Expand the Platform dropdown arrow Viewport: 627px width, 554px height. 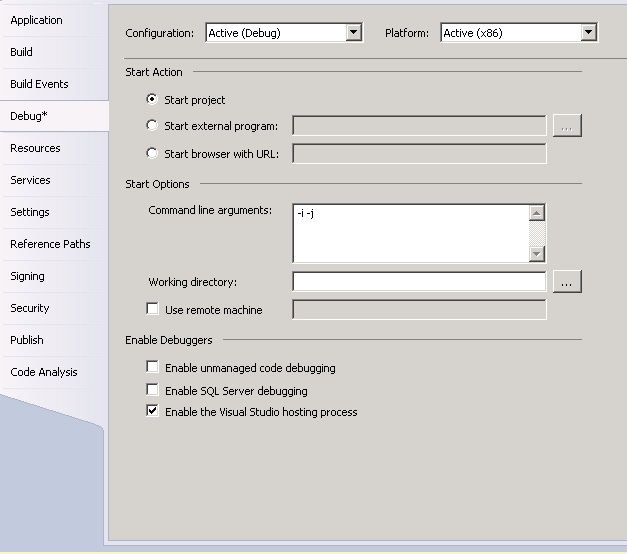click(589, 32)
